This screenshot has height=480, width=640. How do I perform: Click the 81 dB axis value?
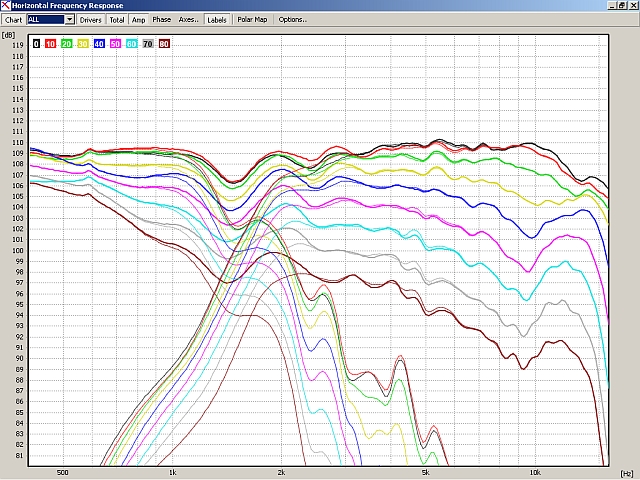click(x=19, y=456)
